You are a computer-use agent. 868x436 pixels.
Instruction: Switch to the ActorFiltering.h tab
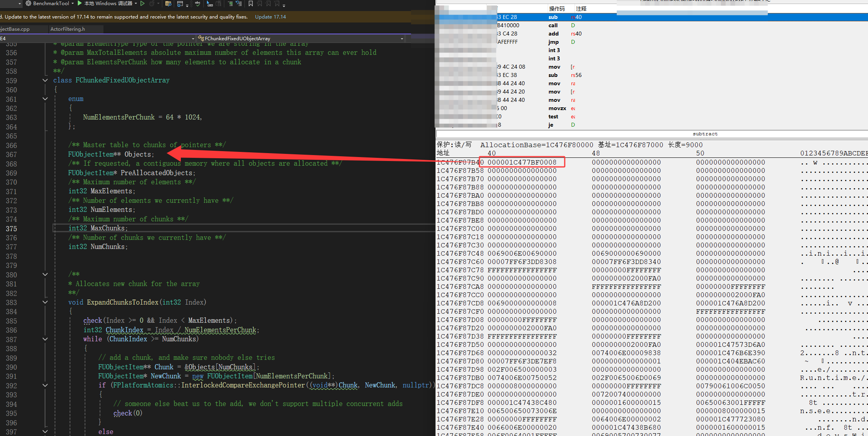(x=68, y=29)
